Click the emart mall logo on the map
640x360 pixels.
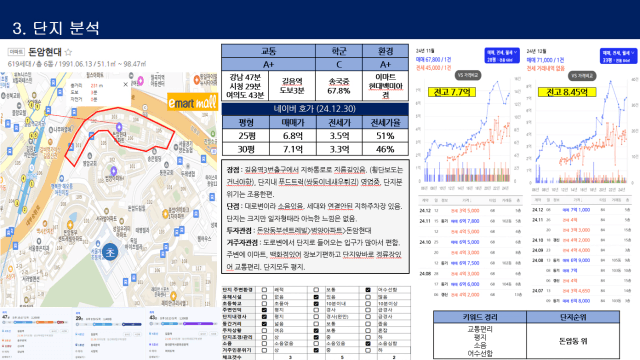click(x=192, y=102)
